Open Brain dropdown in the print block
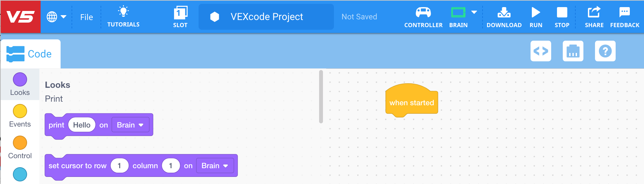This screenshot has width=644, height=184. 130,125
